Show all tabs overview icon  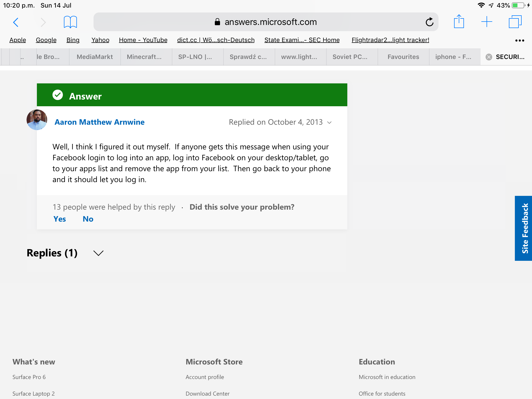tap(515, 22)
